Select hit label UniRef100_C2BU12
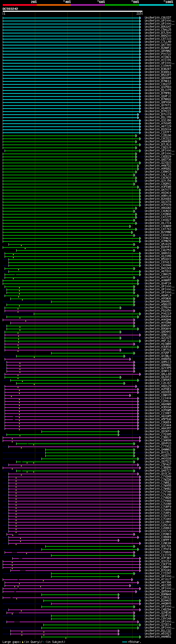This screenshot has height=644, width=176. [158, 598]
